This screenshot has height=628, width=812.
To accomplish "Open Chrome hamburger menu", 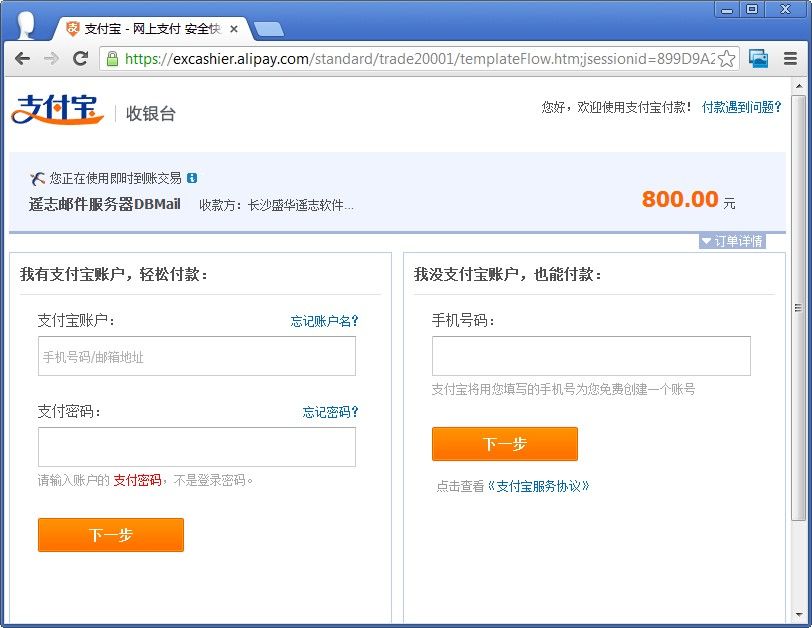I will 790,59.
